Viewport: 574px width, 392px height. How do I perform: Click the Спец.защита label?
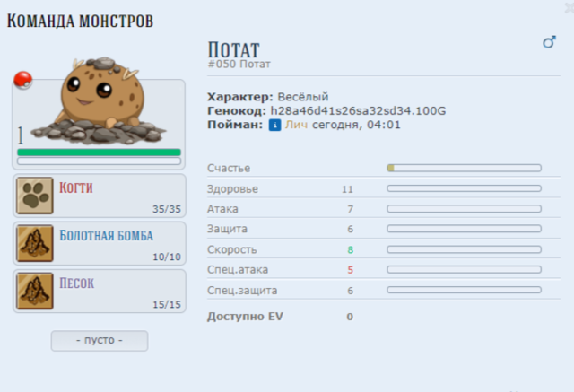242,291
